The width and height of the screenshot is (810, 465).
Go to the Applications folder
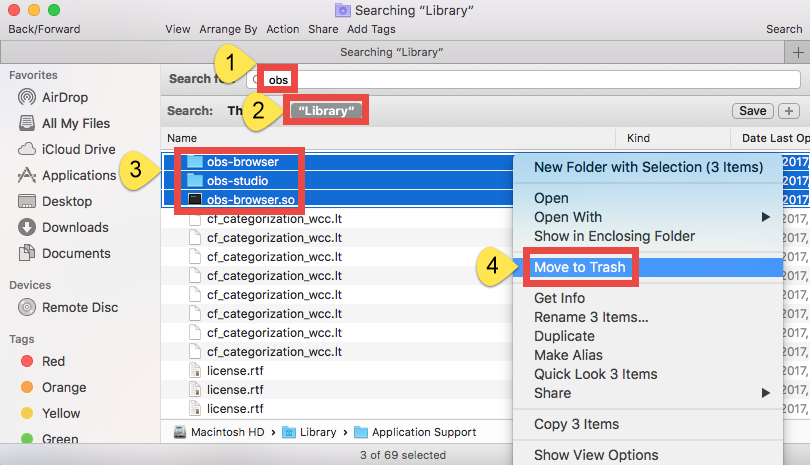click(x=67, y=176)
